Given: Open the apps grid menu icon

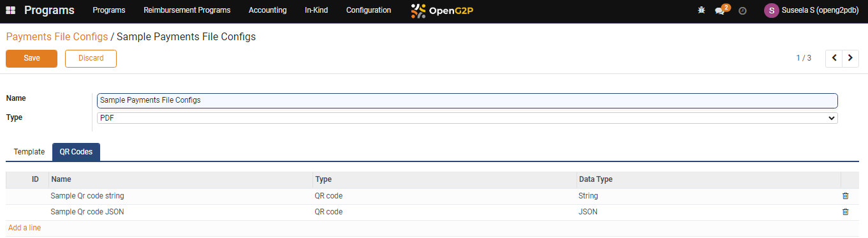Looking at the screenshot, I should point(10,10).
